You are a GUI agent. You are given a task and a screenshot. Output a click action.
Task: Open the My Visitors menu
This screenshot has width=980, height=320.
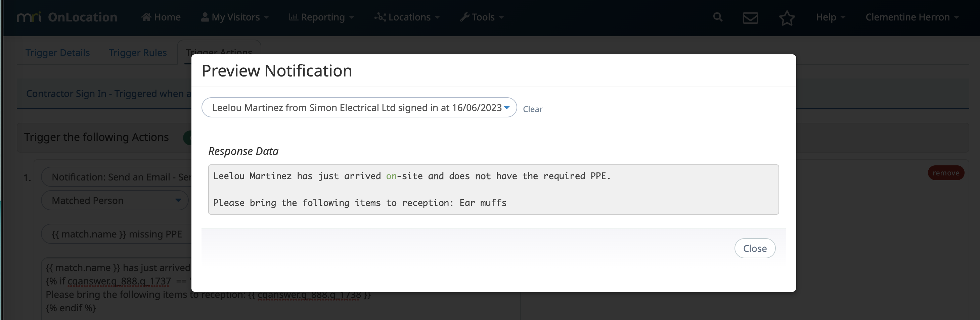click(235, 17)
